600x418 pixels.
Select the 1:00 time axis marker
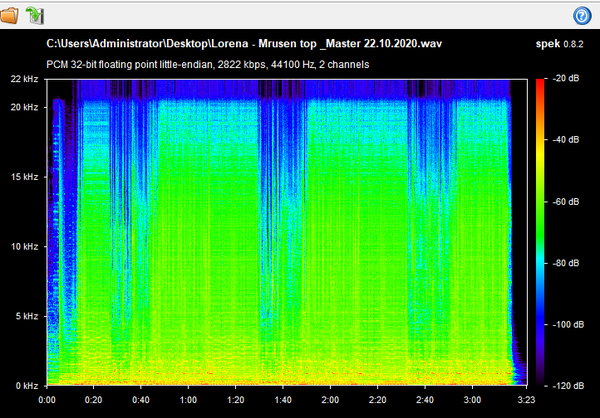(x=188, y=398)
